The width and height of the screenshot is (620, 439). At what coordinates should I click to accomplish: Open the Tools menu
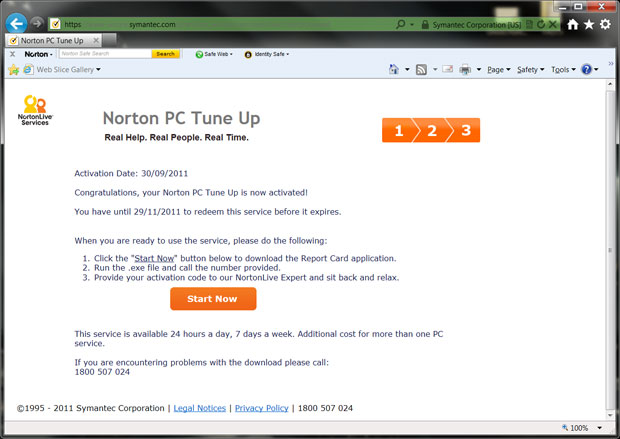[x=563, y=70]
